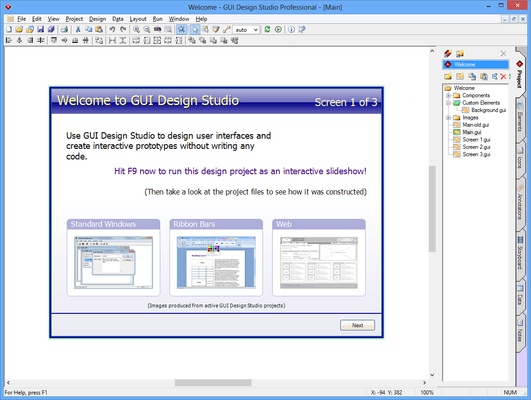The width and height of the screenshot is (531, 400).
Task: Open the Project menu
Action: (74, 19)
